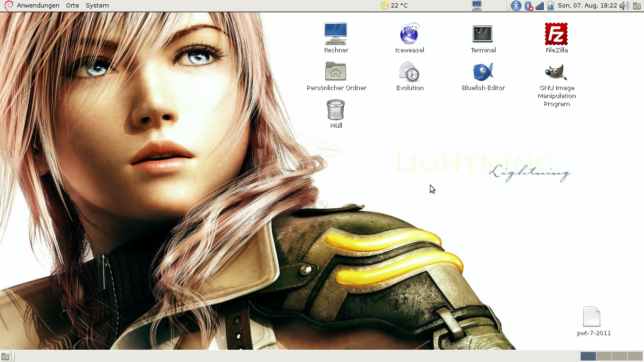644x362 pixels.
Task: Launch FileZilla from the desktop
Action: click(556, 34)
